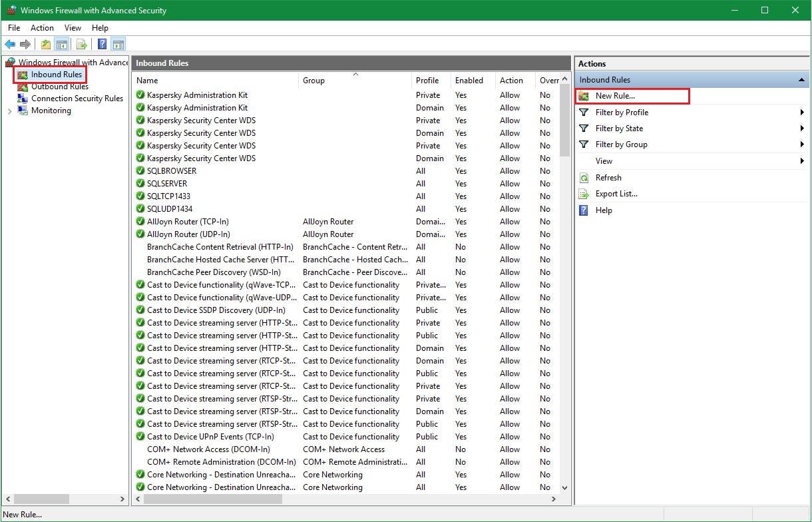Toggle the Show/Hide console tree icon
Viewport: 812px width, 522px height.
click(61, 44)
